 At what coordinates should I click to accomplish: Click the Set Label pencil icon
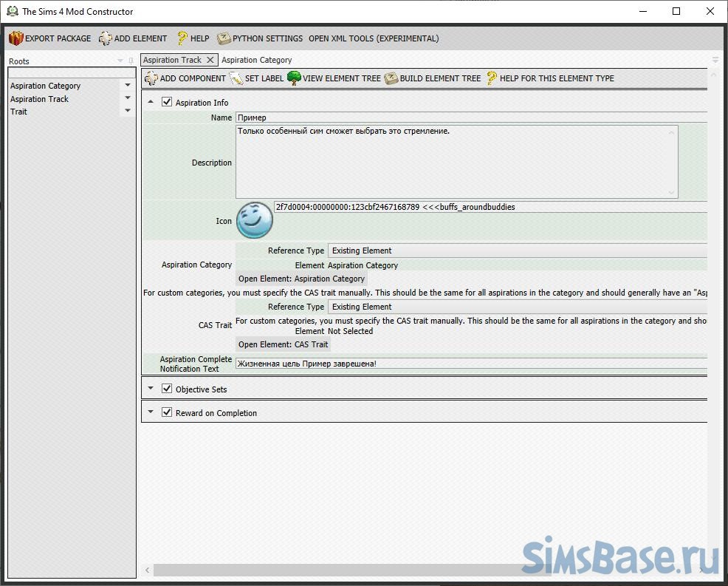[x=236, y=78]
